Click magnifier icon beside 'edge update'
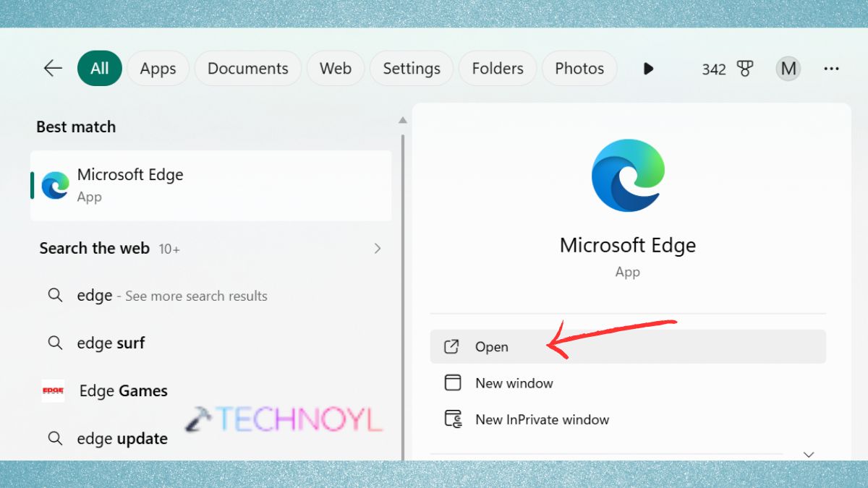 [55, 438]
